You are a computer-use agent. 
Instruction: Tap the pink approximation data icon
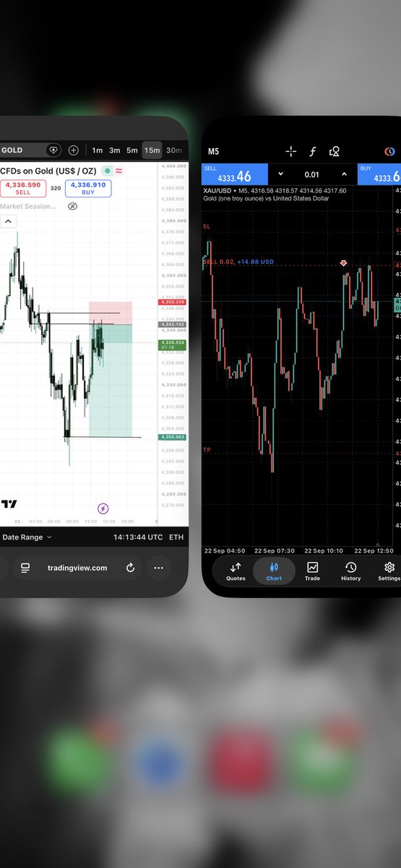[118, 171]
